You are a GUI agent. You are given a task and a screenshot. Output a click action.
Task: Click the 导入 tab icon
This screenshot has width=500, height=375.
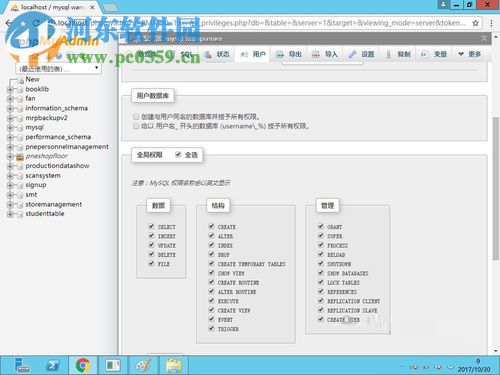316,55
